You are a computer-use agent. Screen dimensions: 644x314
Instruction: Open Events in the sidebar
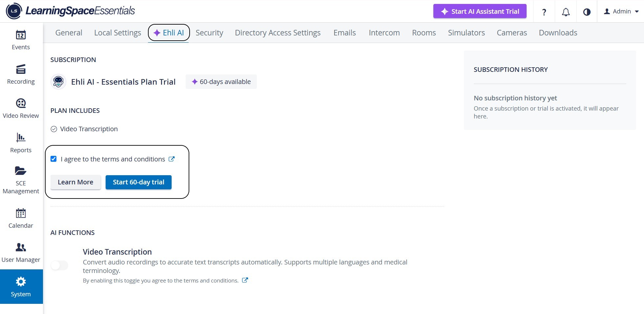pos(21,40)
